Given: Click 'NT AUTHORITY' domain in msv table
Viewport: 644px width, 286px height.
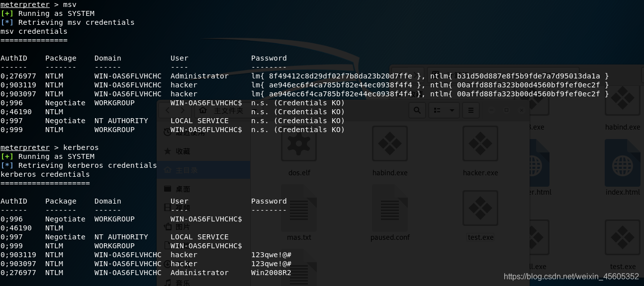Looking at the screenshot, I should 121,121.
